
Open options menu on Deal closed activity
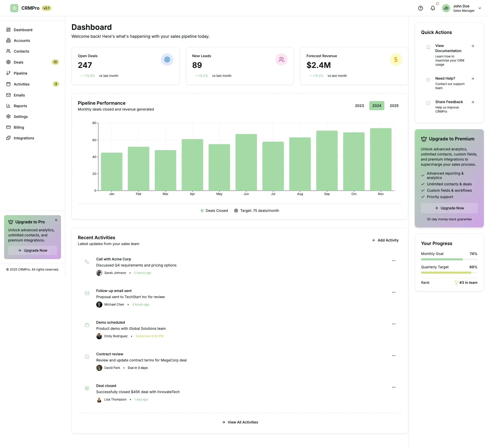tap(394, 387)
